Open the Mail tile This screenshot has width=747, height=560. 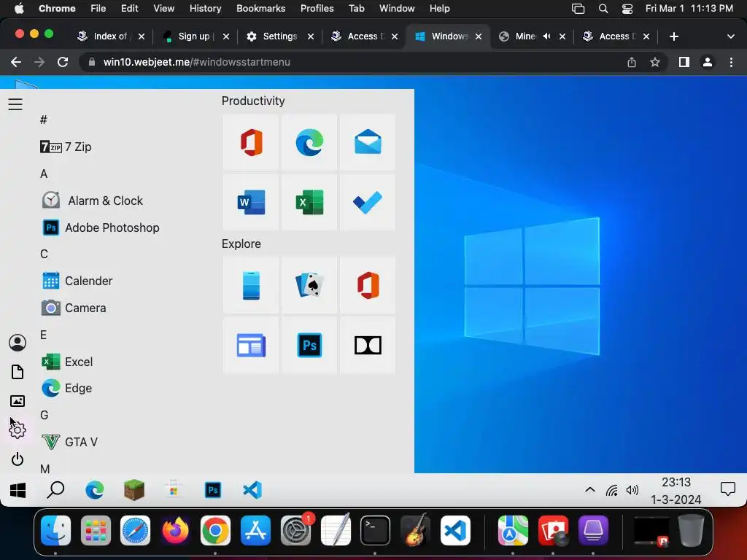368,142
